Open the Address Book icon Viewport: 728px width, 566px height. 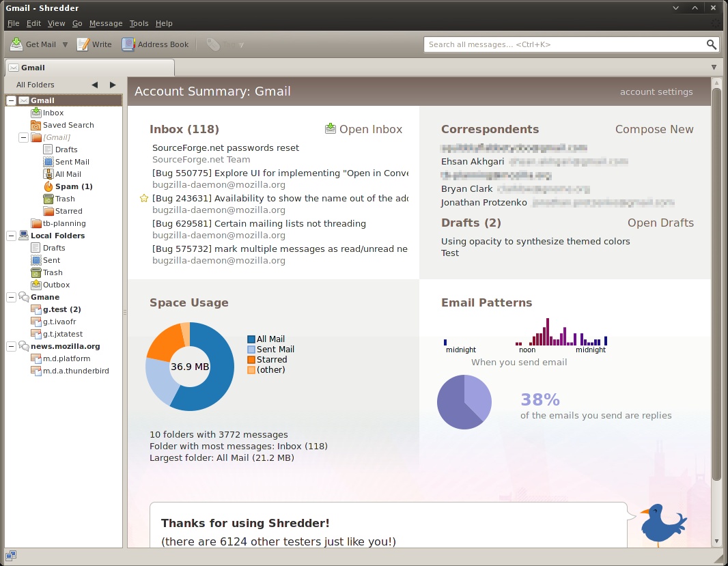click(128, 44)
